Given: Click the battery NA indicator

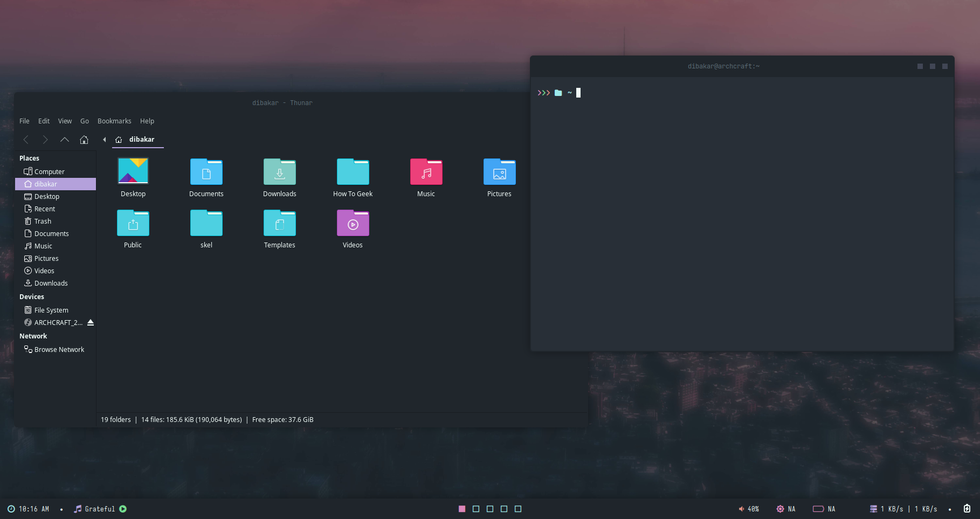Looking at the screenshot, I should click(824, 509).
